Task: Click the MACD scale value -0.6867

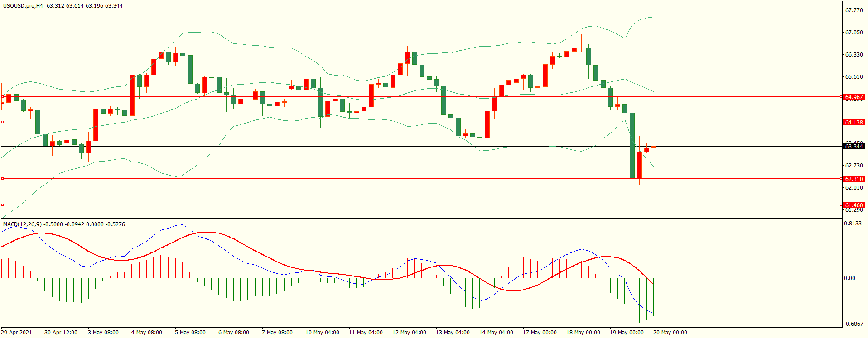Action: tap(853, 324)
